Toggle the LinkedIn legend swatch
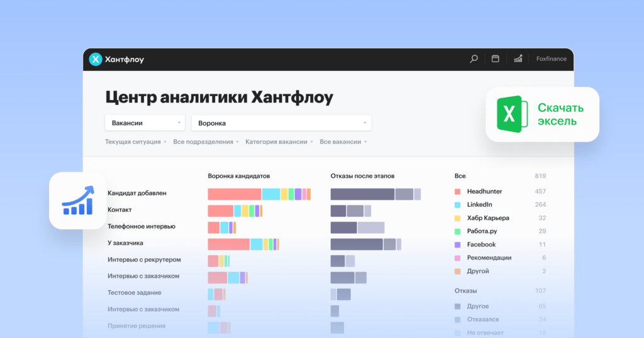 point(458,205)
